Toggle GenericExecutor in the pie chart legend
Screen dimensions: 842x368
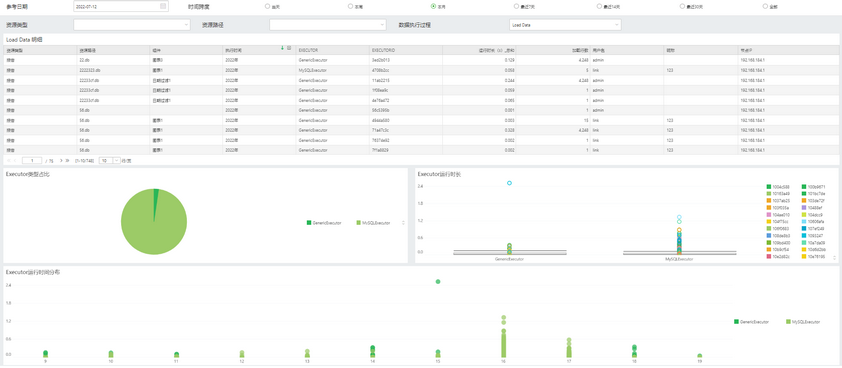point(324,222)
